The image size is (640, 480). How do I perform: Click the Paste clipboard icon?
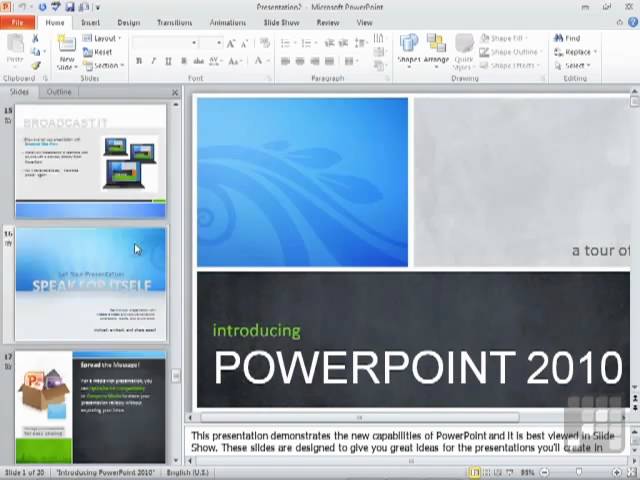pyautogui.click(x=16, y=44)
